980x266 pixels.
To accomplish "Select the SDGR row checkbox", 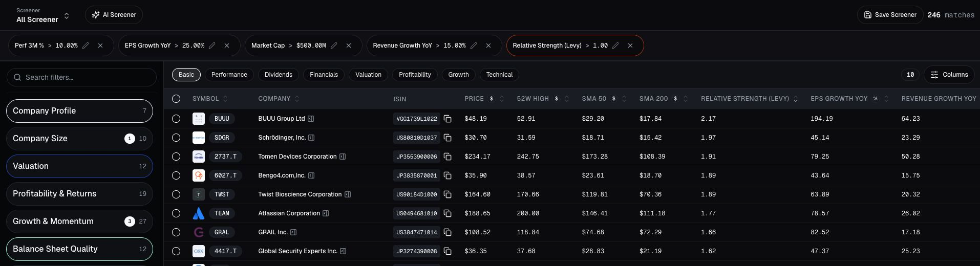I will (176, 138).
